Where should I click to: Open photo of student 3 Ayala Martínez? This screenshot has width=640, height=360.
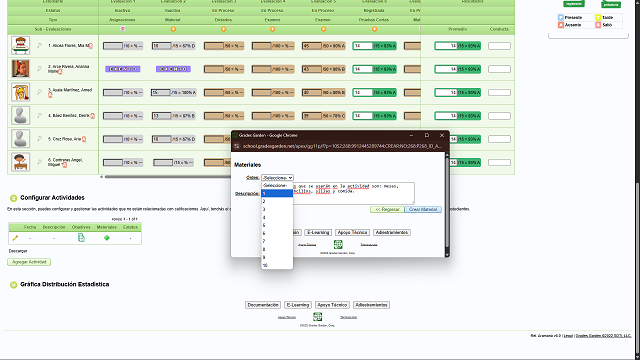20,92
